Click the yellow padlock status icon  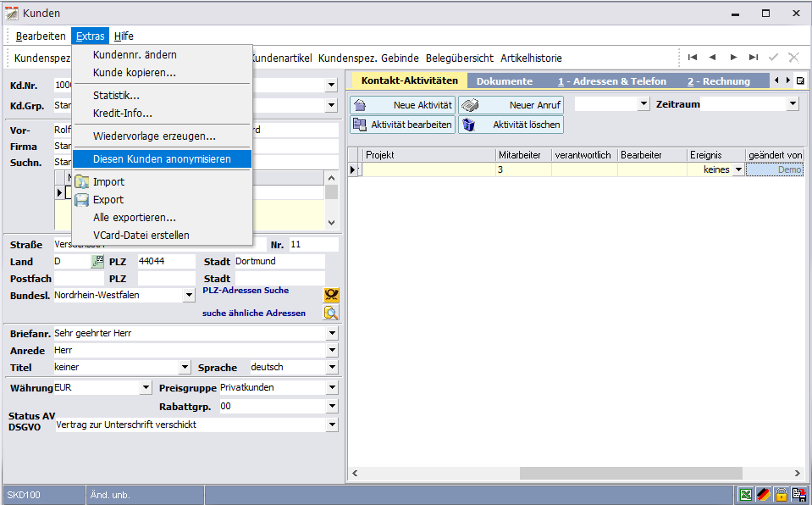click(x=781, y=495)
